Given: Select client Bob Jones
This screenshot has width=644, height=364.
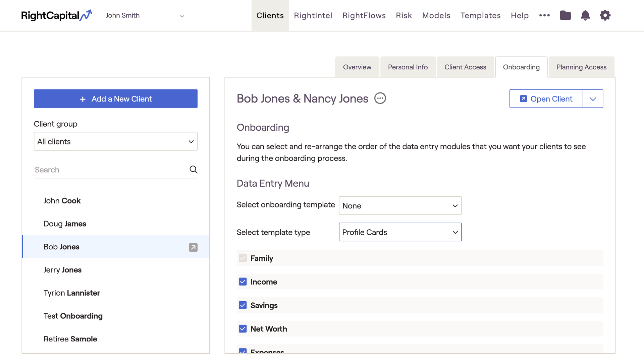Looking at the screenshot, I should click(x=116, y=247).
